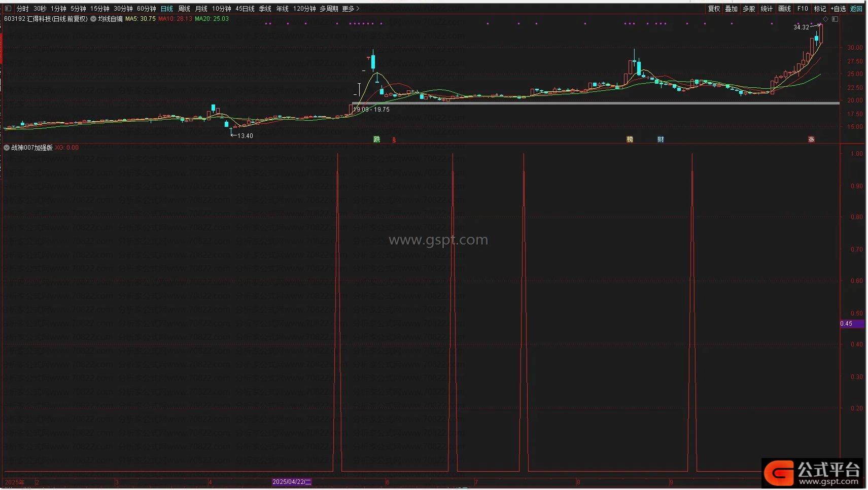Image resolution: width=868 pixels, height=490 pixels.
Task: Toggle the sidebar panel icon at chart top-right
Action: 835,19
